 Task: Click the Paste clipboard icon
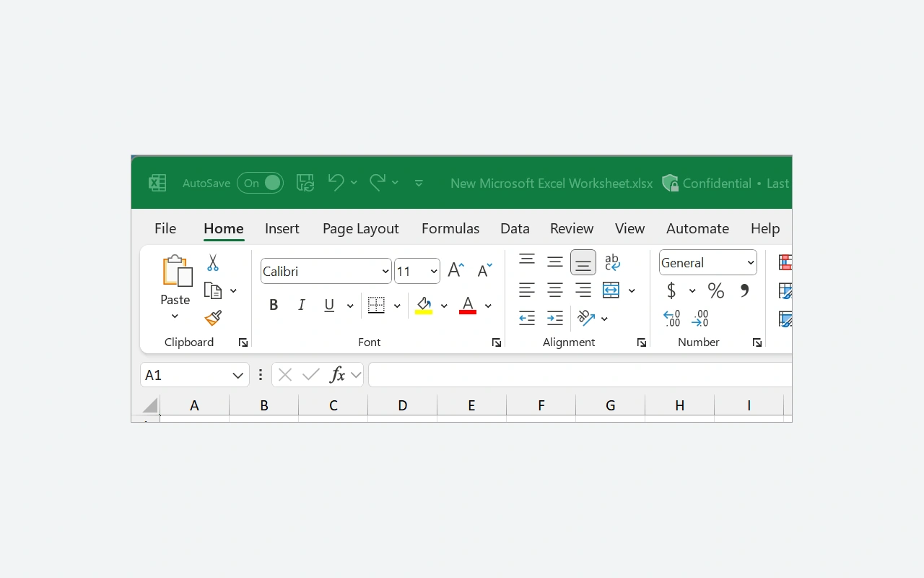176,272
